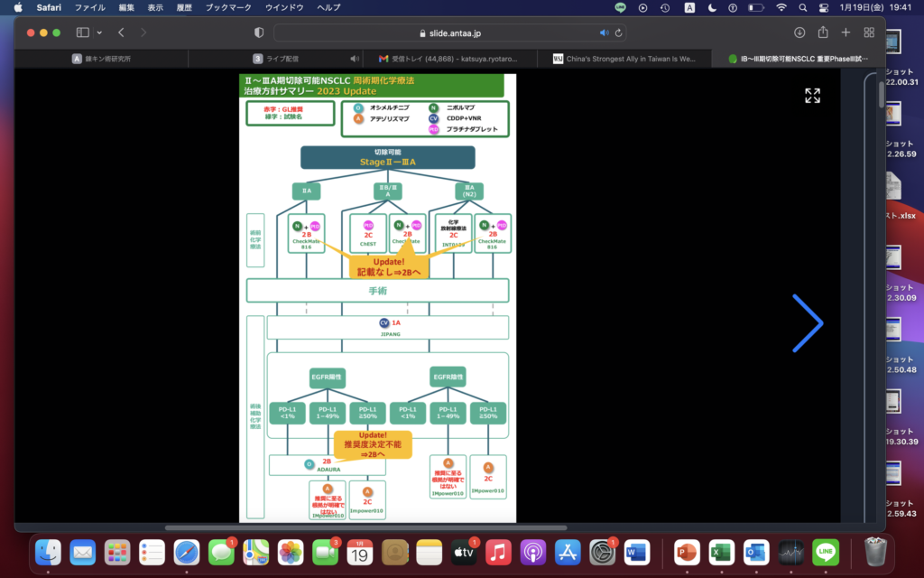Click the fullscreen expand icon on the slide viewer
Image resolution: width=924 pixels, height=578 pixels.
click(x=812, y=96)
